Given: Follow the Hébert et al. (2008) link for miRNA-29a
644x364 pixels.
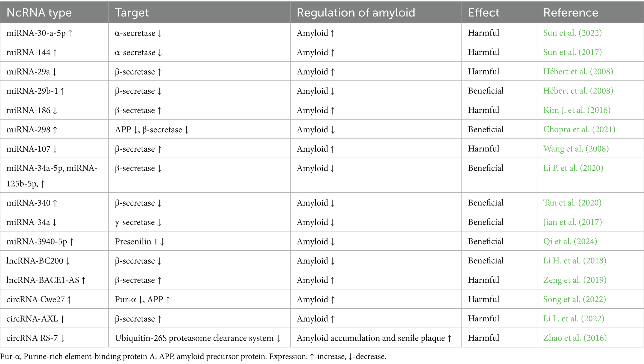Looking at the screenshot, I should (578, 72).
